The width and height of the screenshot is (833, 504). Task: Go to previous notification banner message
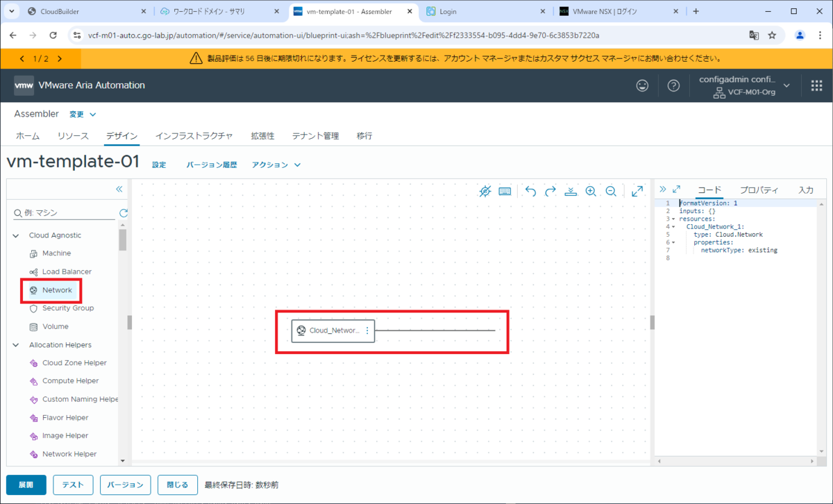tap(22, 59)
